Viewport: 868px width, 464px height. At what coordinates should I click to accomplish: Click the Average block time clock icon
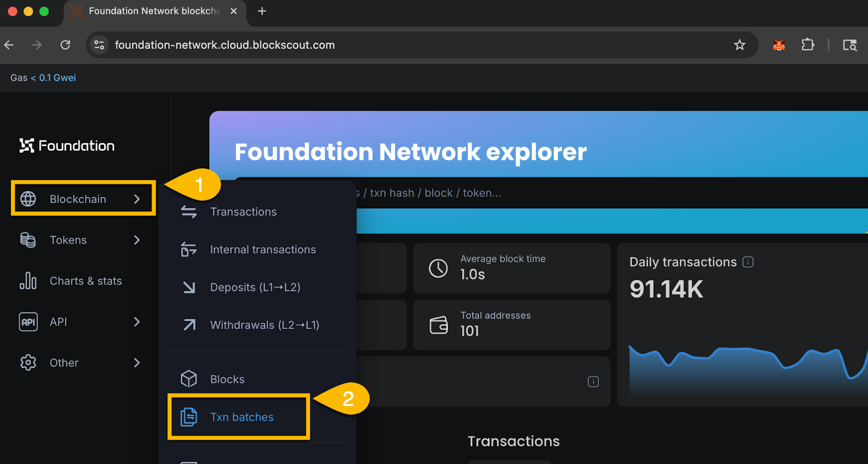(438, 268)
